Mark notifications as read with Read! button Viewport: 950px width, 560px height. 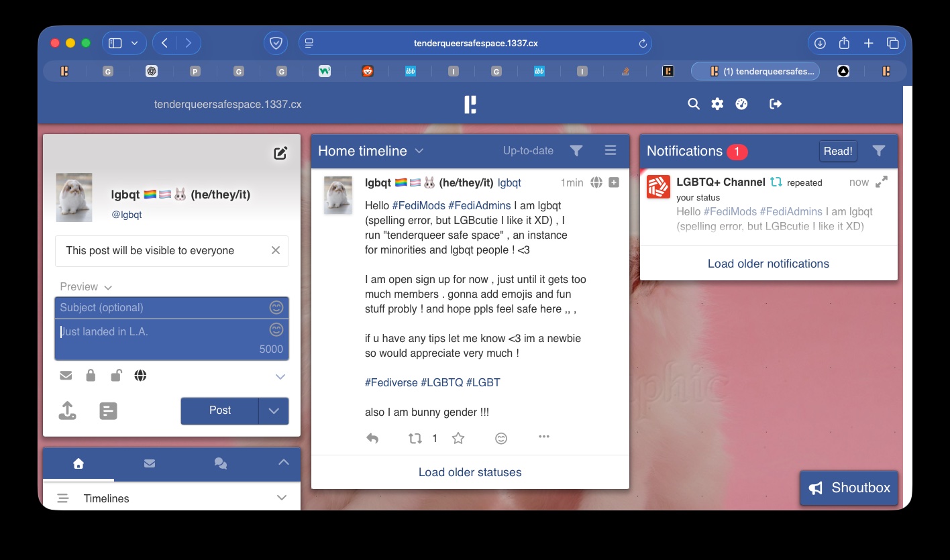[838, 151]
